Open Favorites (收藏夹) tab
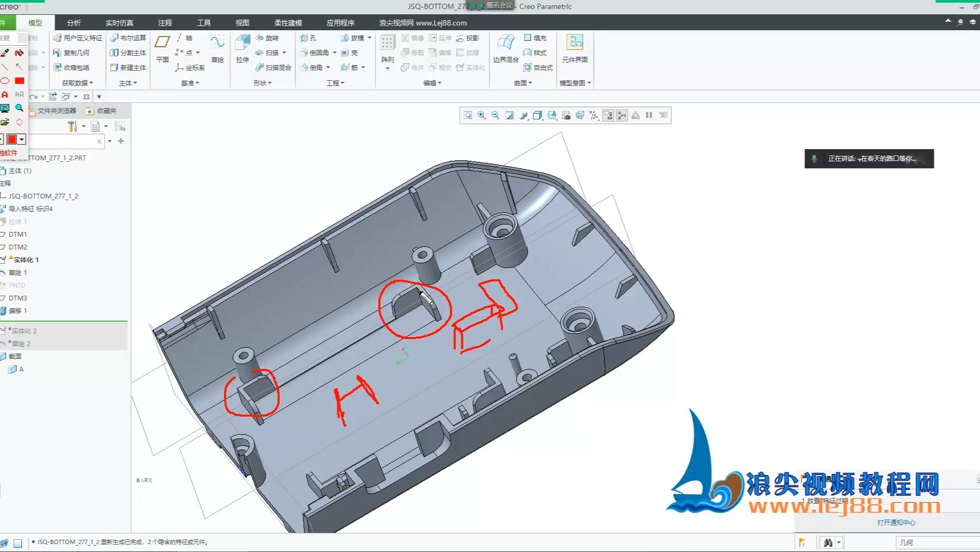Screen dimensions: 980x552 coord(101,110)
